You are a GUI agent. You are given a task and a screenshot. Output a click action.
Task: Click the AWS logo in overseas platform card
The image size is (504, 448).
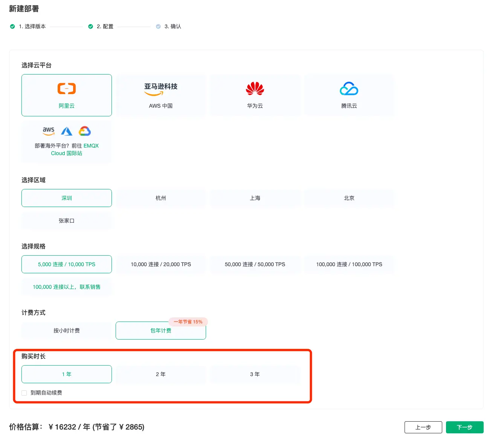48,131
